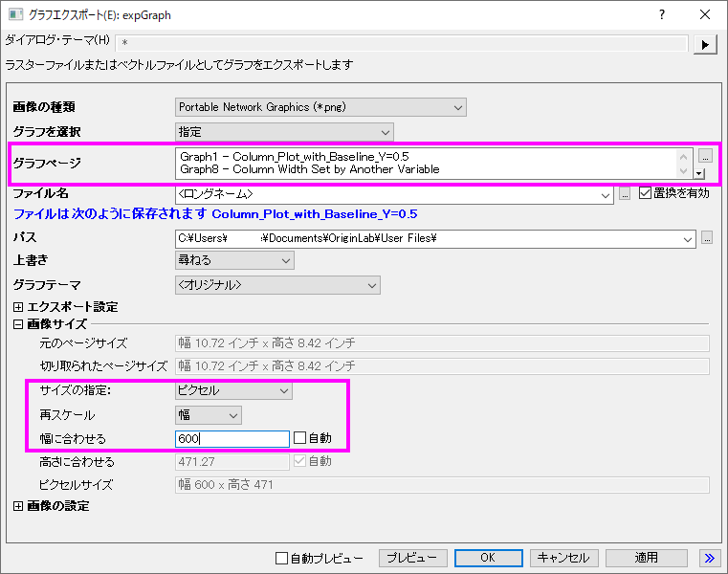The image size is (728, 574).
Task: Click the 元のページサイズ value field
Action: [x=442, y=343]
